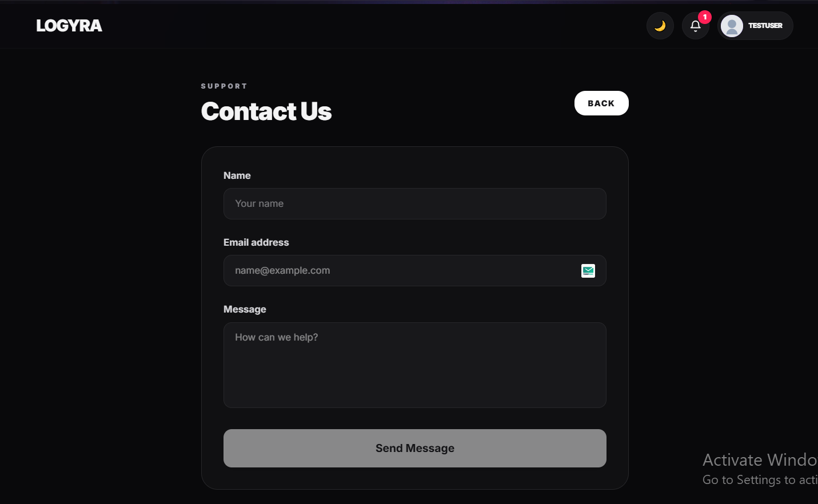Click the SUPPORT section label
The height and width of the screenshot is (504, 818).
224,86
